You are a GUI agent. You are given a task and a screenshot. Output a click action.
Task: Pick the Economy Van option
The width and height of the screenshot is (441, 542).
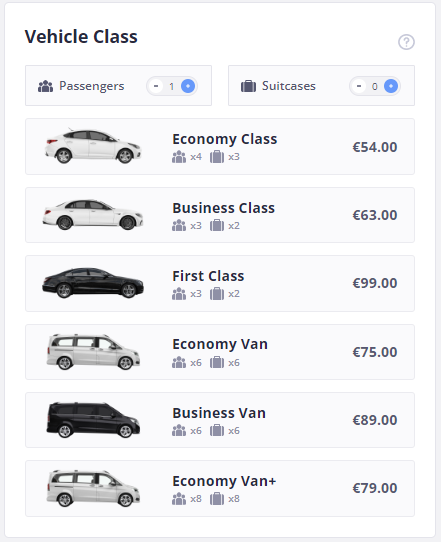pyautogui.click(x=220, y=352)
